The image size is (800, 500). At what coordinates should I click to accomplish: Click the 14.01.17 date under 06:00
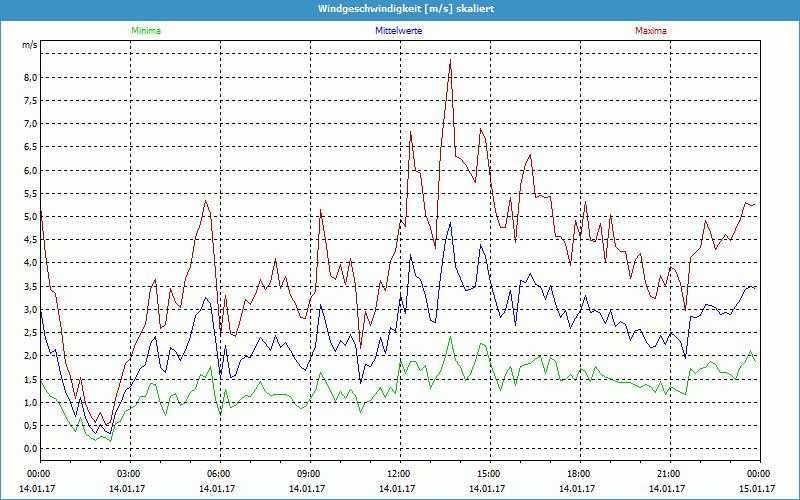(x=217, y=488)
